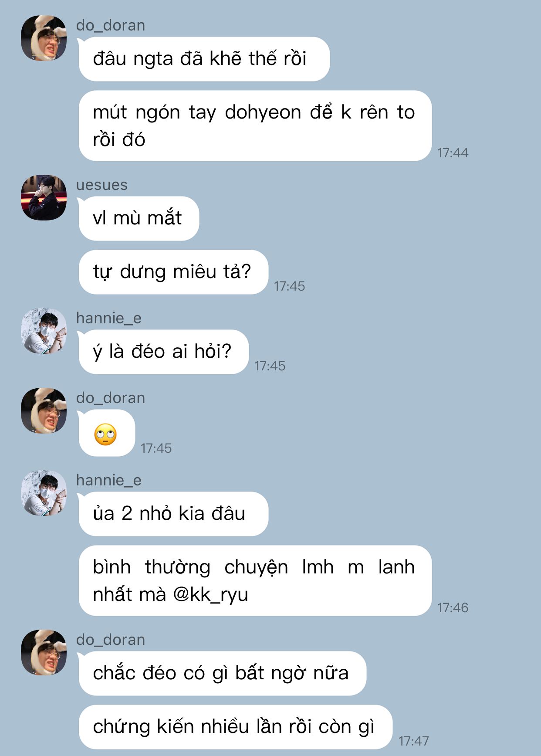Click the 17:44 timestamp
This screenshot has height=756, width=541.
453,153
